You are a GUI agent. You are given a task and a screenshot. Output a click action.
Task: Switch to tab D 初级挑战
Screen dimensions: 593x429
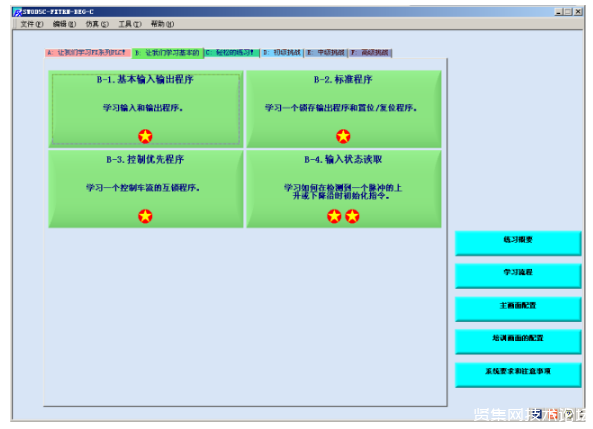(283, 53)
